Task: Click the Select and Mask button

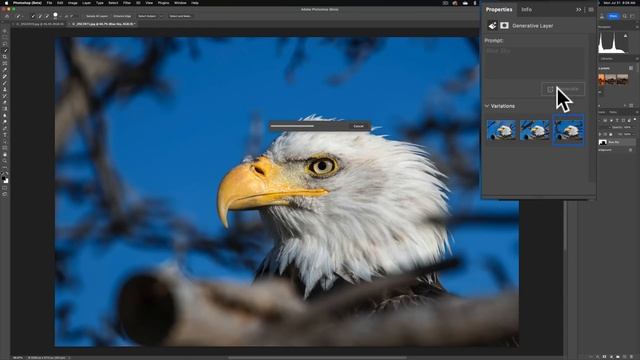Action: coord(180,16)
